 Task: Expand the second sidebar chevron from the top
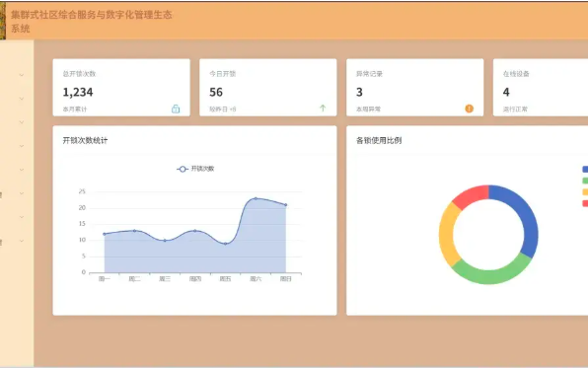coord(22,99)
